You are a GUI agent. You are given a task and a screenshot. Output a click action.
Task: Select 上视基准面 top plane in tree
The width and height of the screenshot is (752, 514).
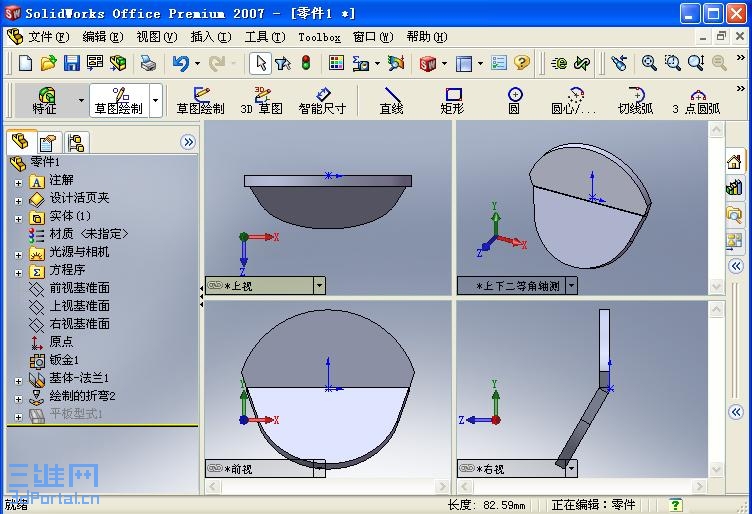click(x=80, y=306)
